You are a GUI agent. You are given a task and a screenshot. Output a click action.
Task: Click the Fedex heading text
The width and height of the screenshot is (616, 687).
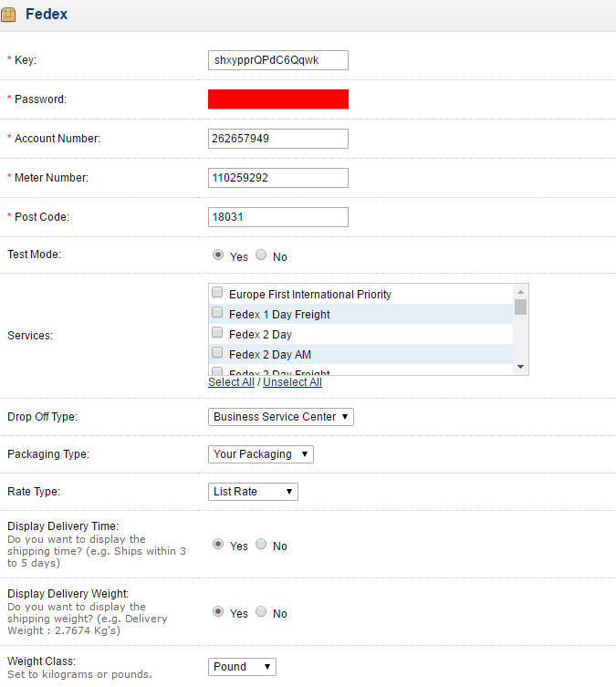click(47, 14)
